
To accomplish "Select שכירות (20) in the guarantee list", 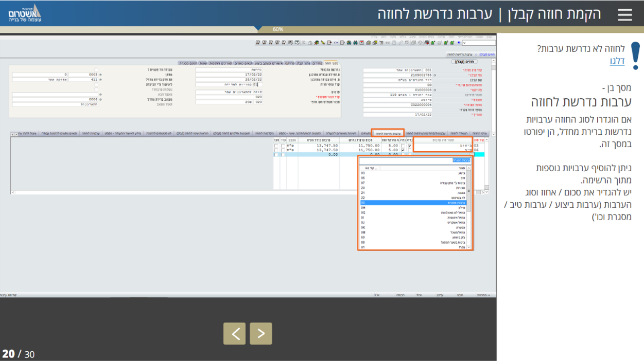I will tap(413, 188).
